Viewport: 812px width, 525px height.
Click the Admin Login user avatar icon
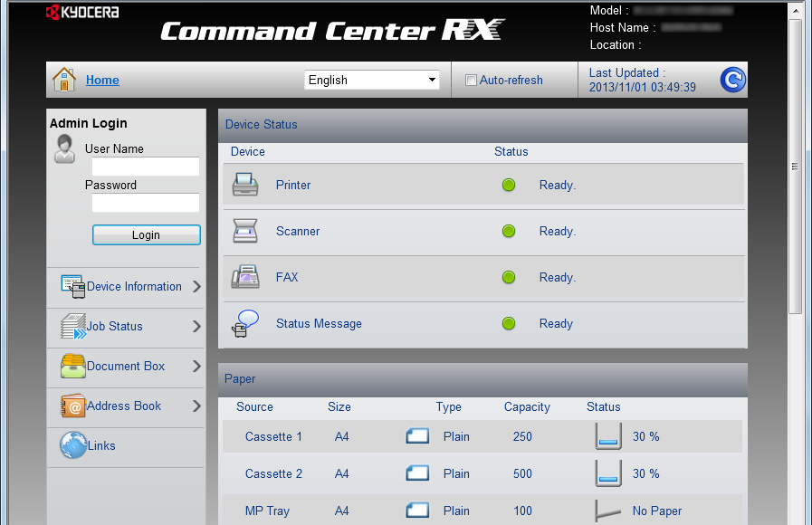click(65, 148)
